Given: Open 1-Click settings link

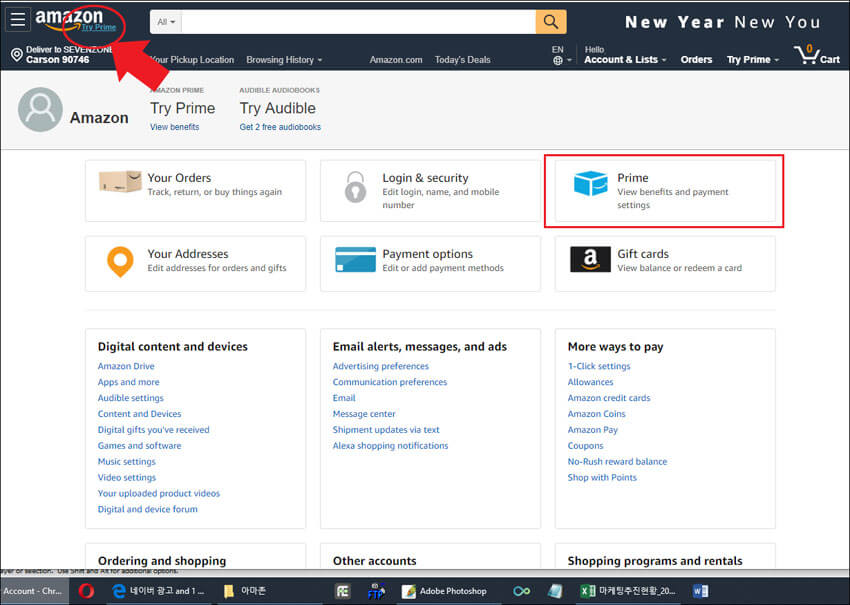Looking at the screenshot, I should coord(599,366).
